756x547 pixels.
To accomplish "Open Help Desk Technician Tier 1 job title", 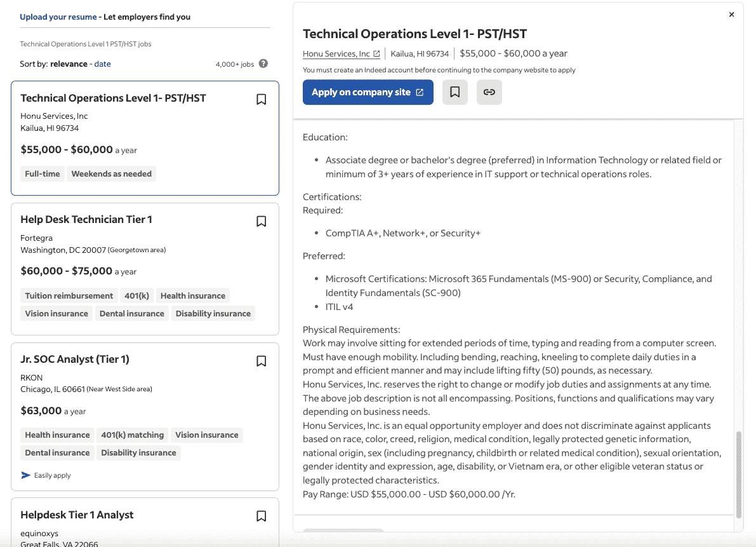I will [86, 219].
